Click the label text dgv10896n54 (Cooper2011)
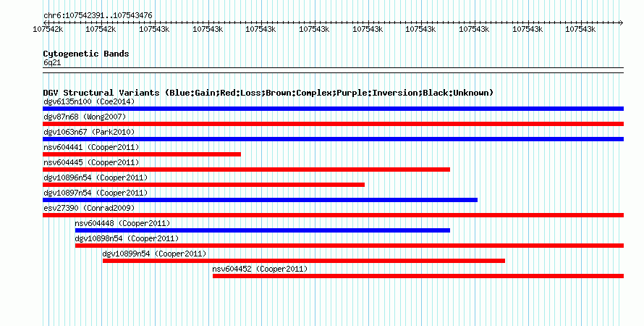 (96, 177)
